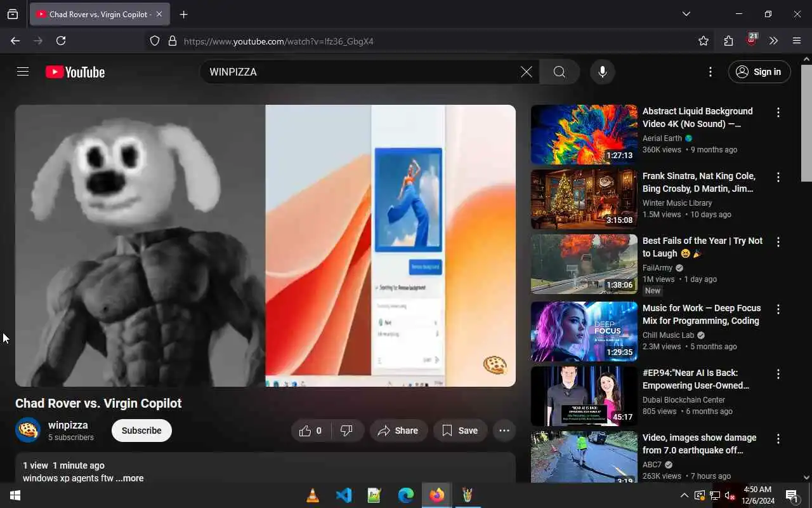Click the video player area
Screen dimensions: 812x508
265,246
